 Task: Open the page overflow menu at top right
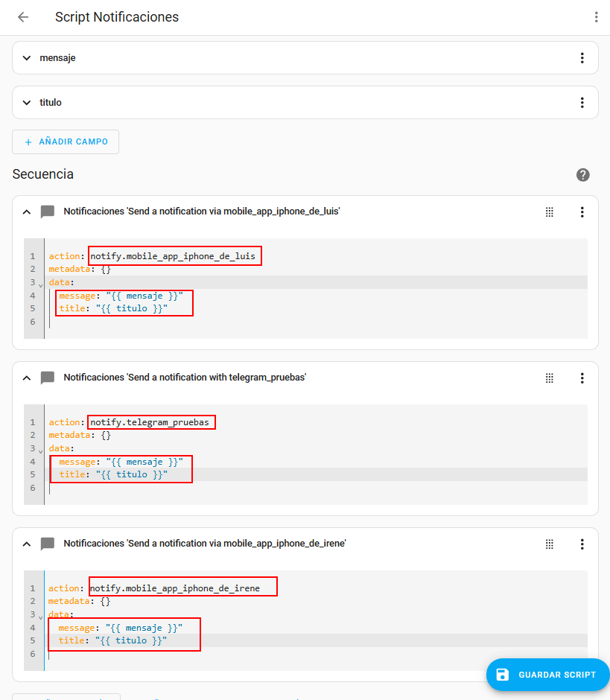coord(596,17)
